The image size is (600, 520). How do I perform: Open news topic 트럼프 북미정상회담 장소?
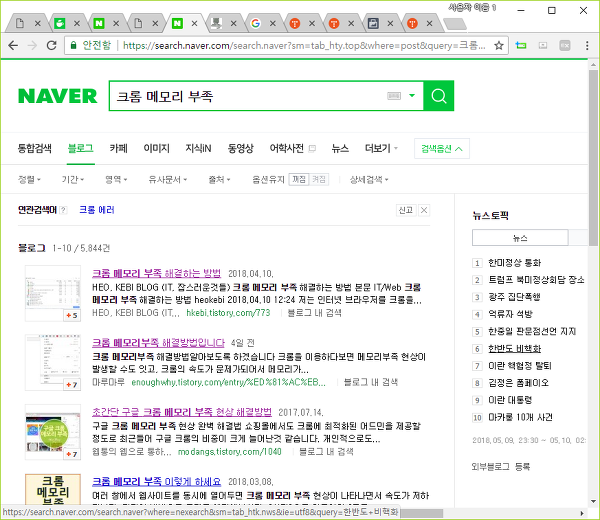(536, 280)
